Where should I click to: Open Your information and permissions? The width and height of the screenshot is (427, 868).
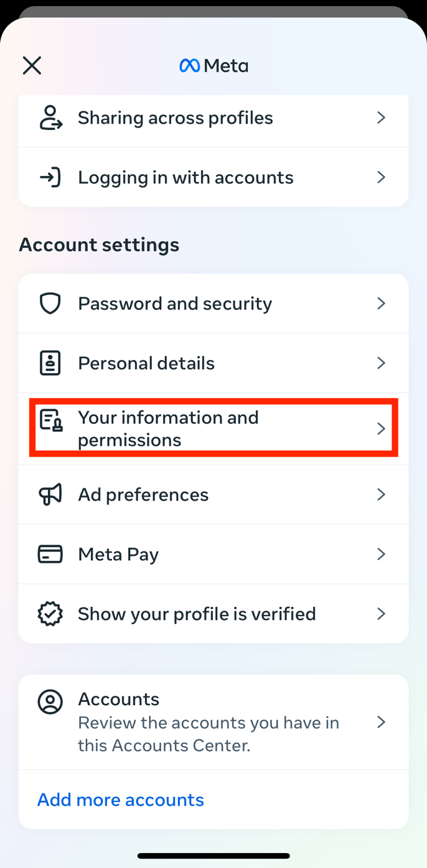[168, 428]
